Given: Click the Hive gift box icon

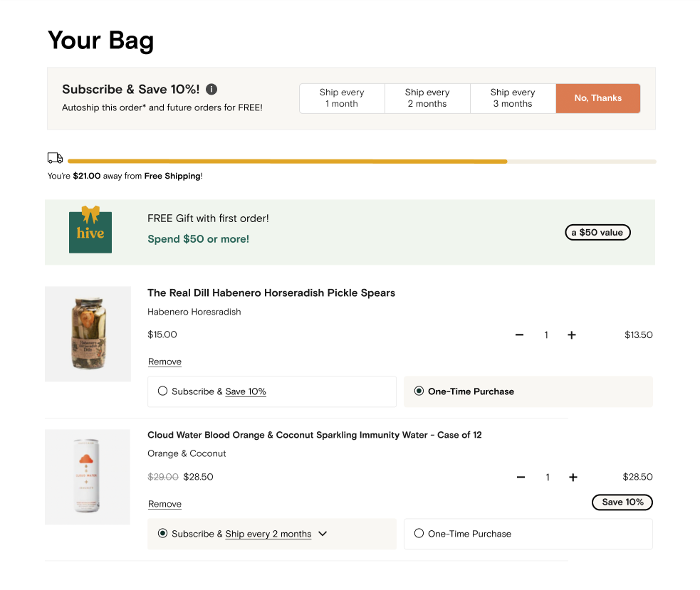Looking at the screenshot, I should 90,231.
